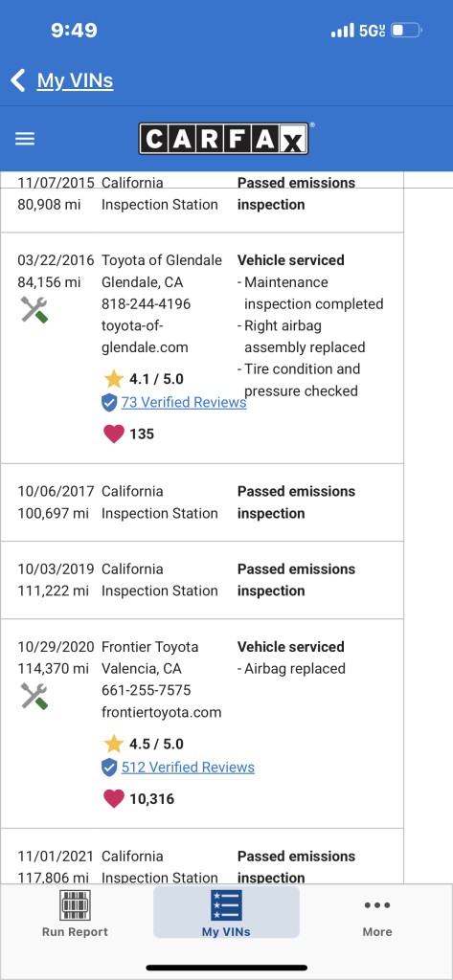Switch to the My VINs tab
Screen dimensions: 453x980
coord(226,912)
